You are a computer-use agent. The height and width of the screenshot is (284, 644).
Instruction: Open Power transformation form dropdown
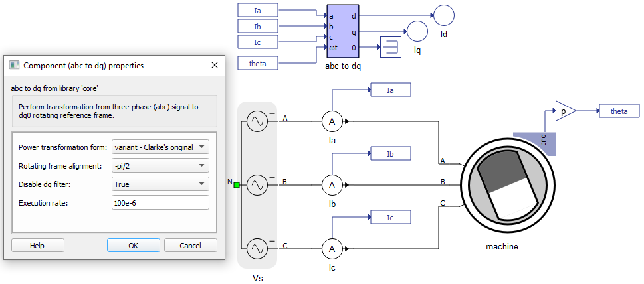[160, 147]
